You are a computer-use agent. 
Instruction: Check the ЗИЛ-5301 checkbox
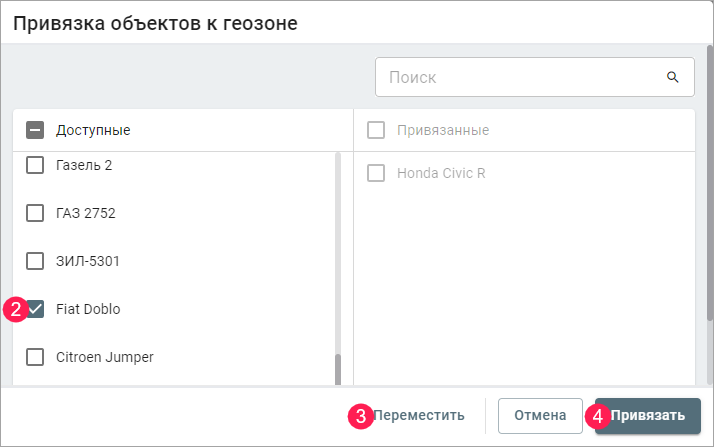point(35,261)
